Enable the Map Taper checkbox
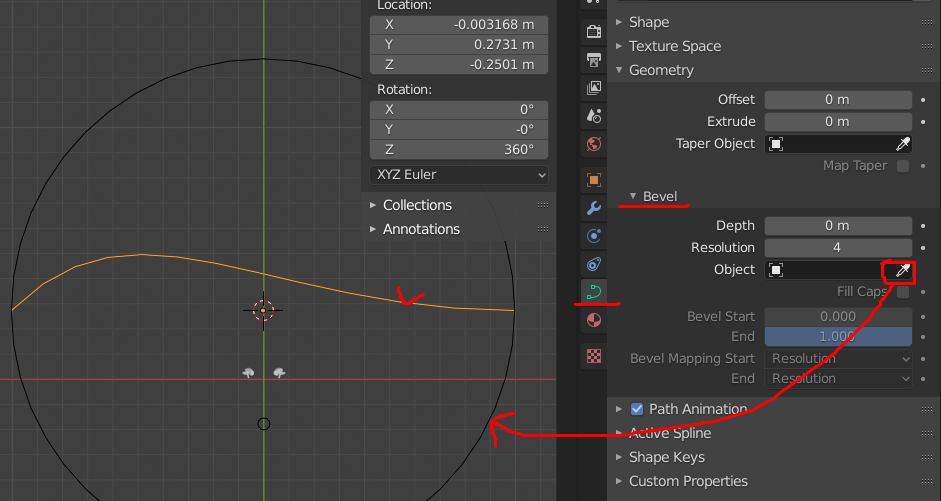941x501 pixels. 903,166
